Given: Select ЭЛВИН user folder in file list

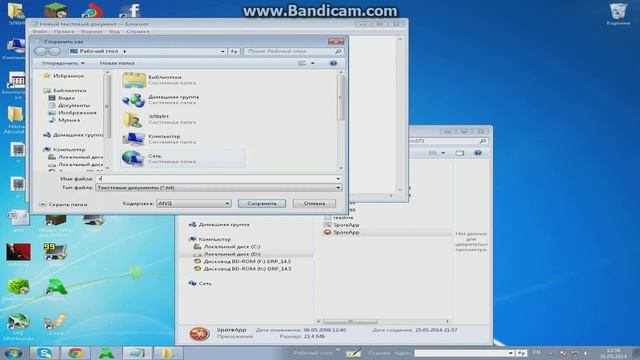Looking at the screenshot, I should click(183, 119).
